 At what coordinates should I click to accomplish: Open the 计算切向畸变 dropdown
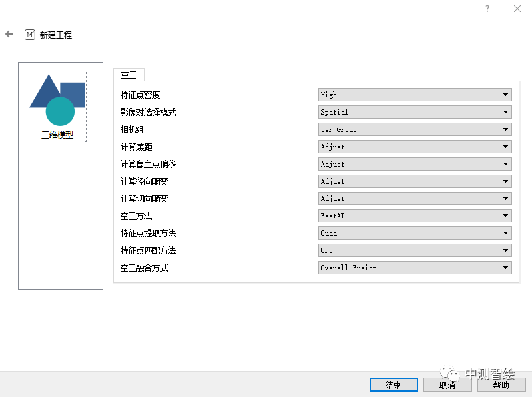[415, 198]
